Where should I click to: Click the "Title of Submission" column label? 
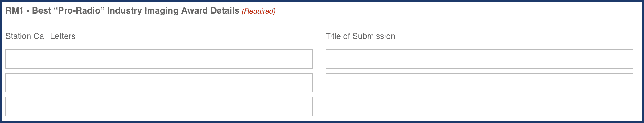360,36
